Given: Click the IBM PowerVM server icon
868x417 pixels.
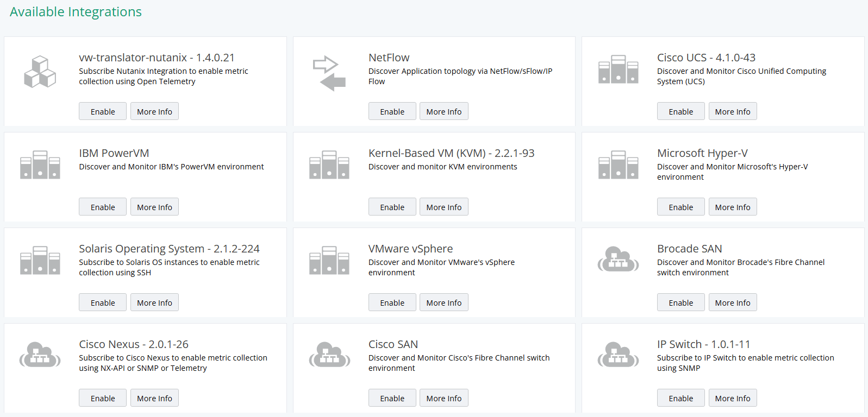Looking at the screenshot, I should tap(40, 165).
